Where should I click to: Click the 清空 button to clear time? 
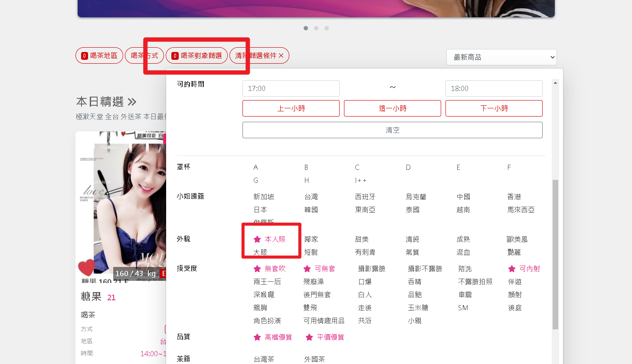[392, 130]
